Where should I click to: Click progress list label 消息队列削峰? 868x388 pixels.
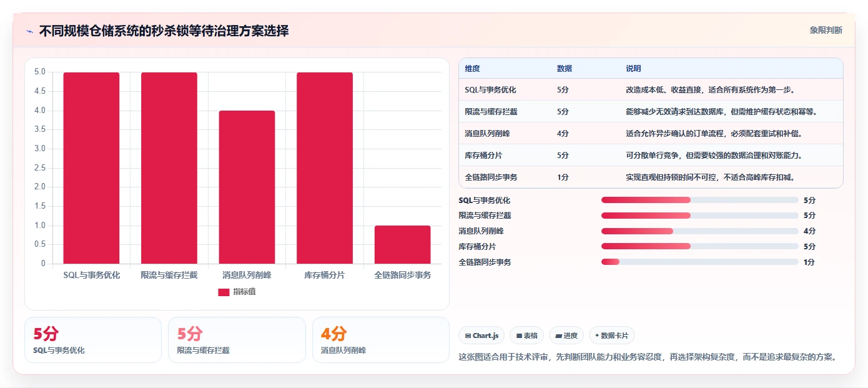click(x=481, y=231)
